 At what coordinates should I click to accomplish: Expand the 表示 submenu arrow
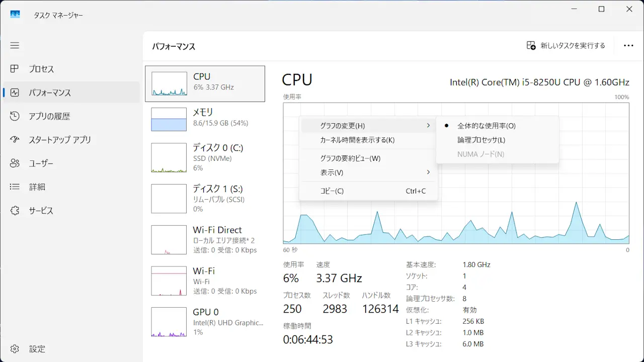tap(428, 172)
